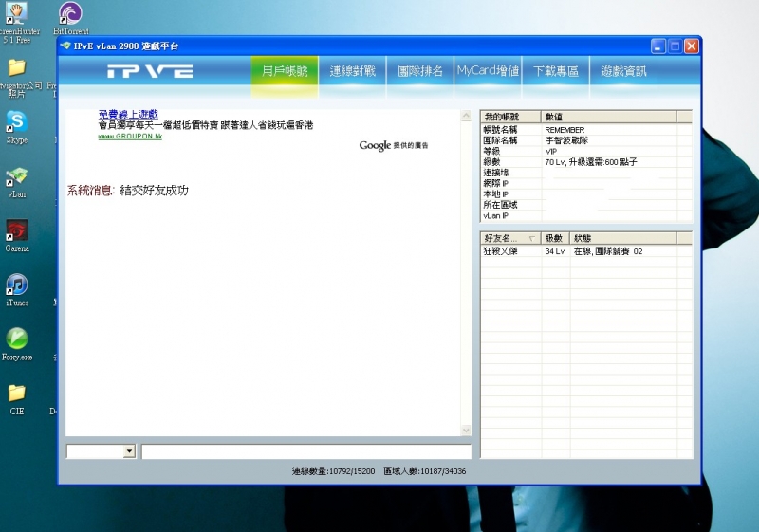Open the ScreenHunter 5.1 Free desktop icon
The height and width of the screenshot is (532, 759).
pos(17,22)
